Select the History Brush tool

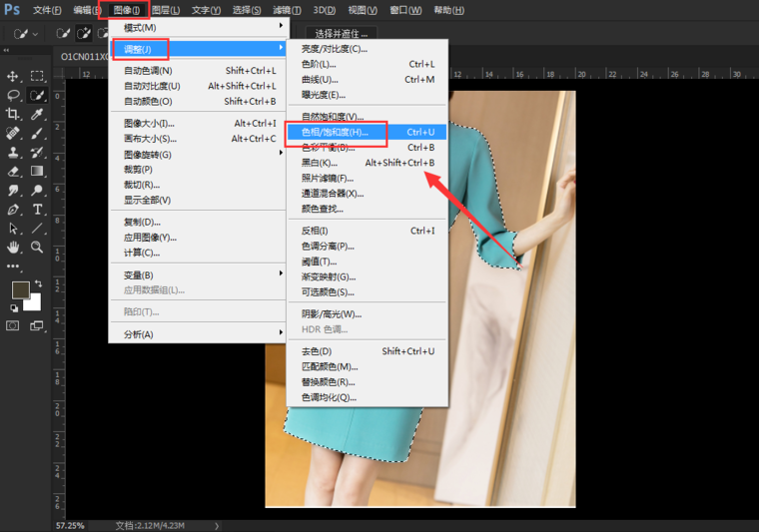[x=37, y=152]
